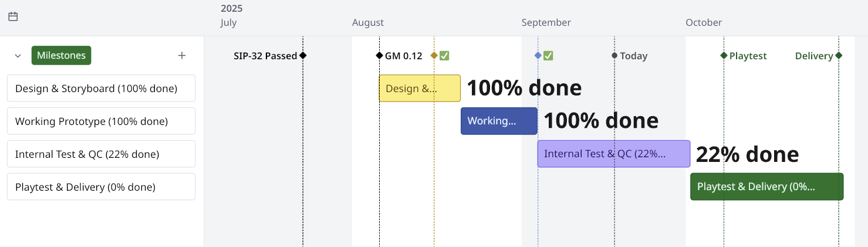This screenshot has width=868, height=247.
Task: Collapse the Milestones group chevron
Action: [x=18, y=56]
